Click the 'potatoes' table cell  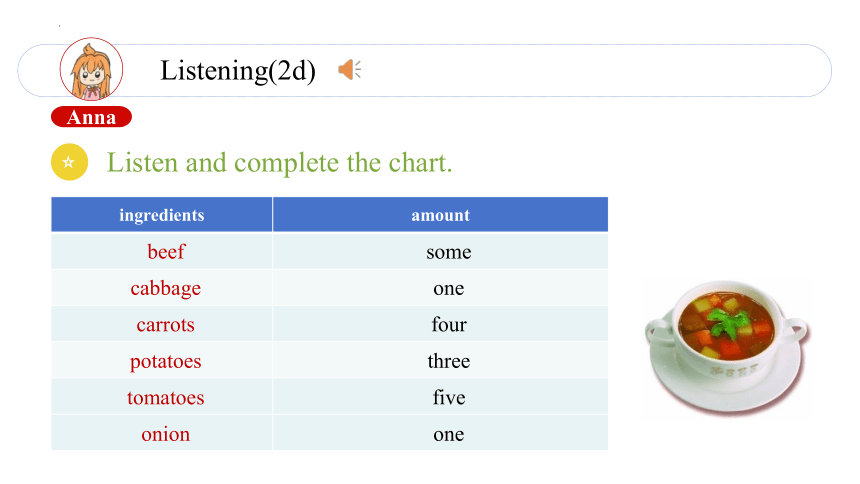click(162, 361)
